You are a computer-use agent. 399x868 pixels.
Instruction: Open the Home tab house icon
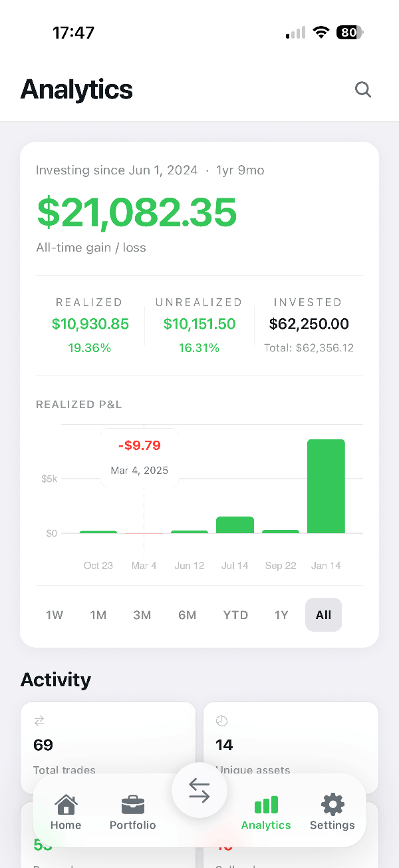click(x=66, y=804)
